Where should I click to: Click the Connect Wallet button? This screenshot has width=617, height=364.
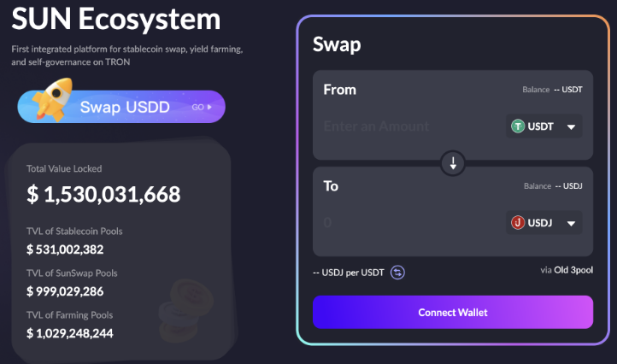(453, 312)
